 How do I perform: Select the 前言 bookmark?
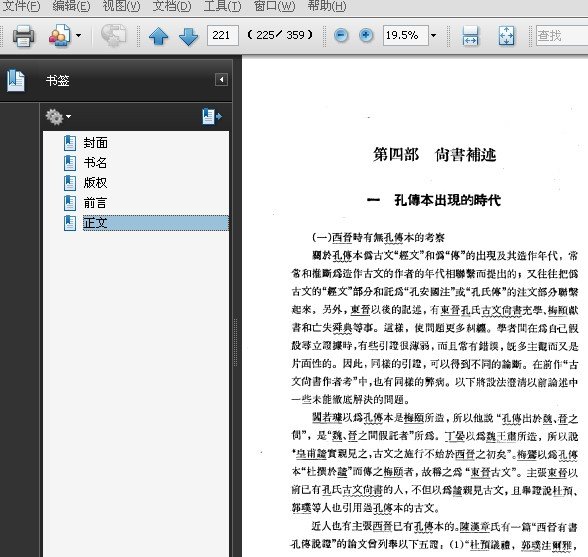pos(96,203)
